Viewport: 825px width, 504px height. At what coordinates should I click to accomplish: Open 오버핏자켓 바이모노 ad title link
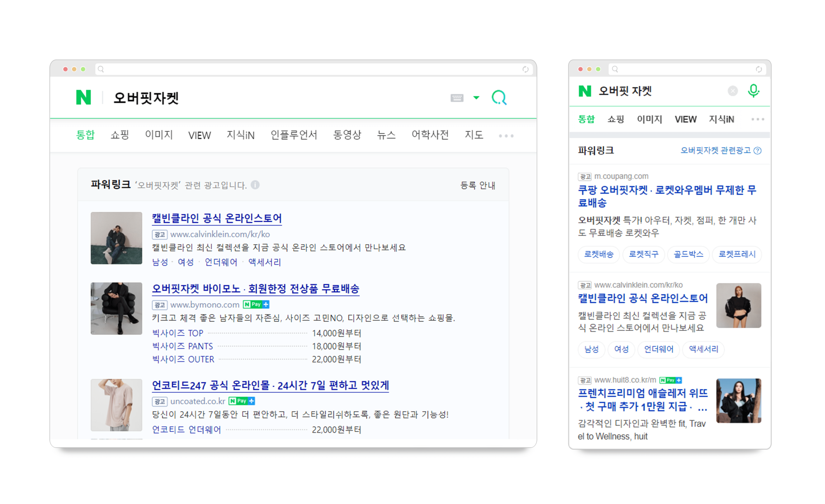(x=255, y=289)
